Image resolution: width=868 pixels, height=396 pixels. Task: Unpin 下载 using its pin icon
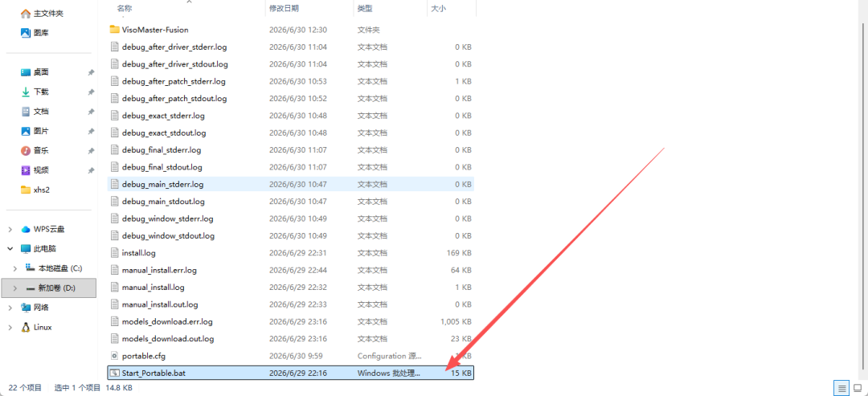point(91,92)
